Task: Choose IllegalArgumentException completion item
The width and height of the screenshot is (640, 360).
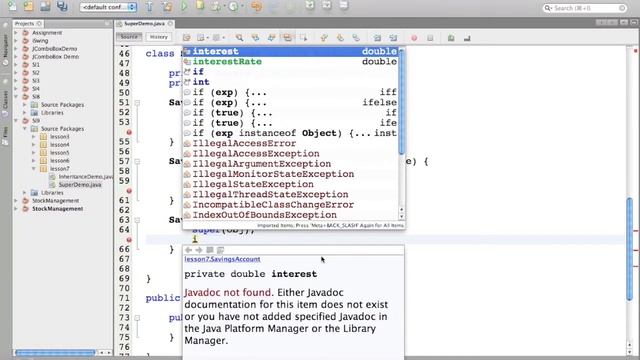Action: click(x=290, y=164)
